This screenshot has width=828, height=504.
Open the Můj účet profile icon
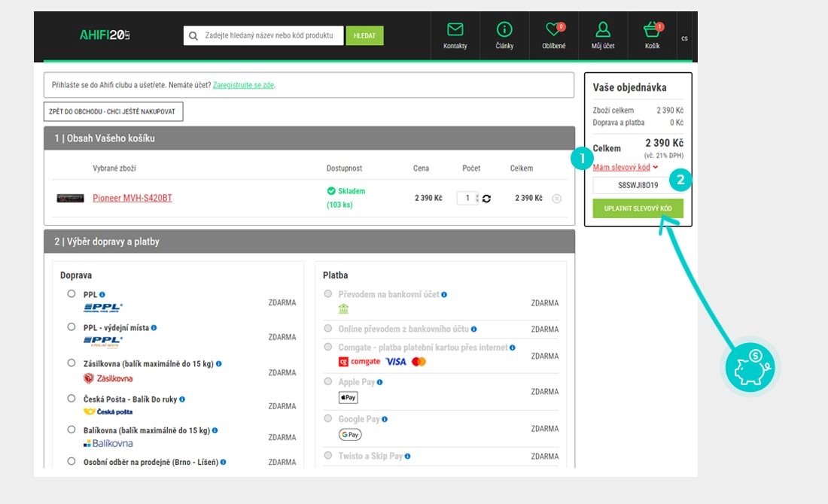pyautogui.click(x=603, y=30)
